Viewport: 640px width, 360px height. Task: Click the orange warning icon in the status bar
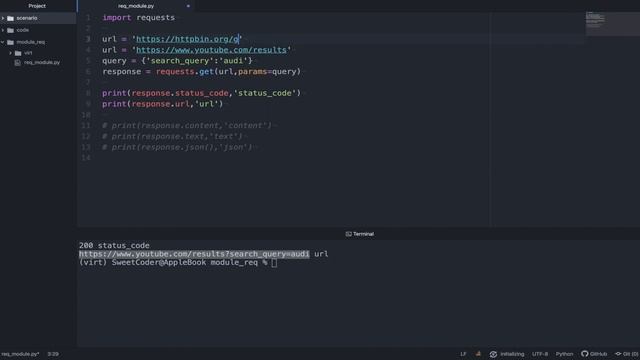coord(478,354)
